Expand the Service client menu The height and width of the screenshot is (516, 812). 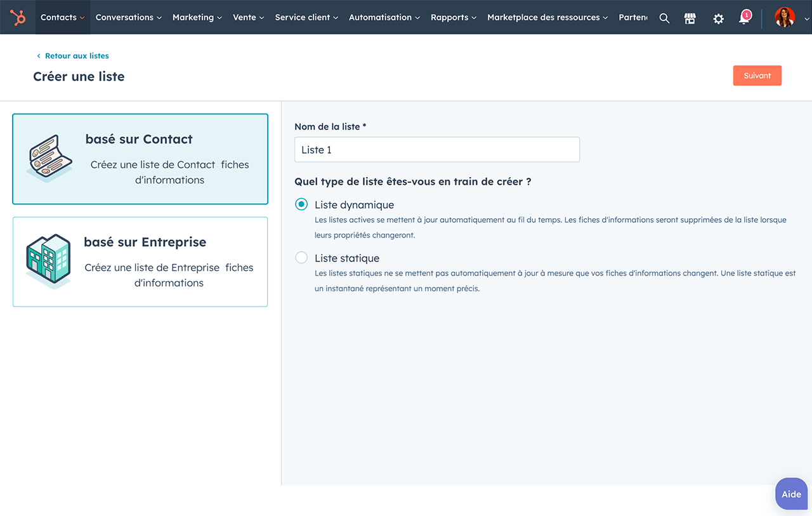point(306,17)
